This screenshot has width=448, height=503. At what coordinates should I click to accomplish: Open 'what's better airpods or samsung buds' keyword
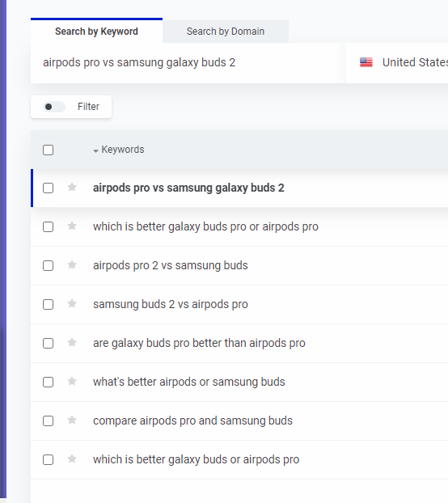[189, 382]
